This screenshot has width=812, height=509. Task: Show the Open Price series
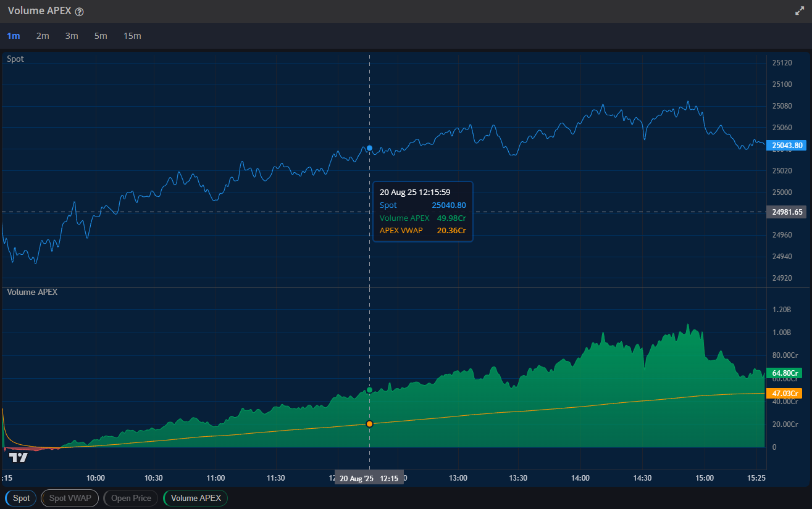131,498
